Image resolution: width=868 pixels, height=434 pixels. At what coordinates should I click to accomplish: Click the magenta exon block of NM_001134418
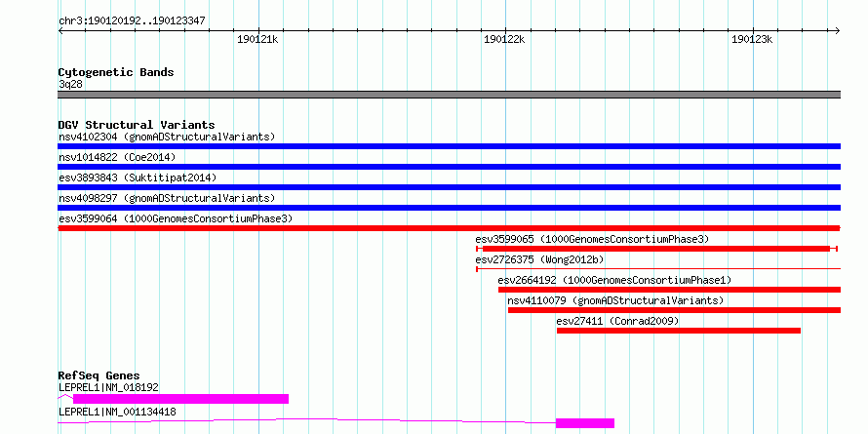click(585, 423)
